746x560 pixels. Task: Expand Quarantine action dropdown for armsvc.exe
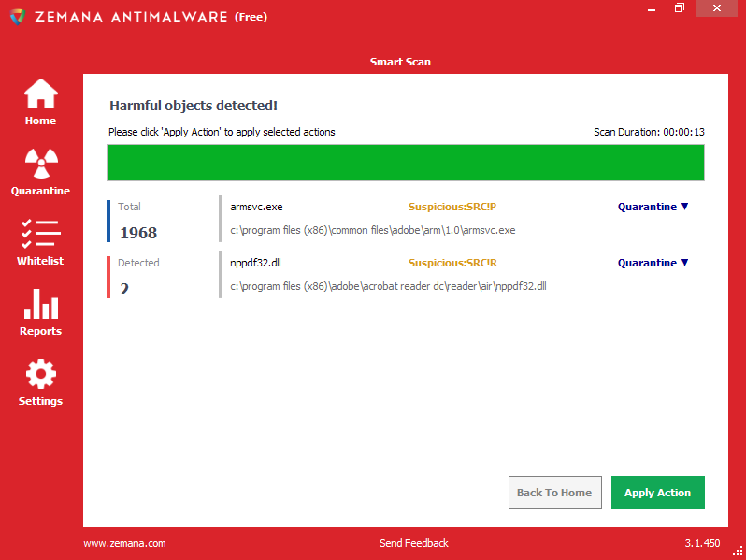653,207
